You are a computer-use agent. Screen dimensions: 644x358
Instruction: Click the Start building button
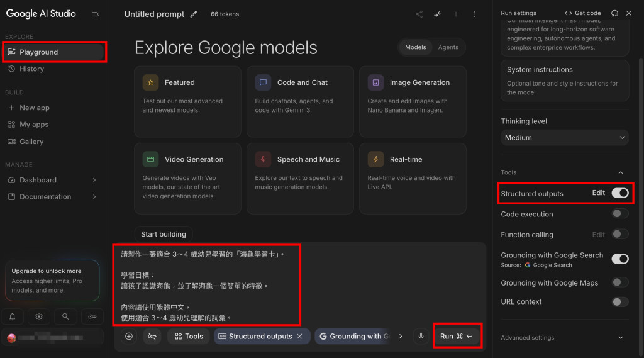(x=164, y=234)
